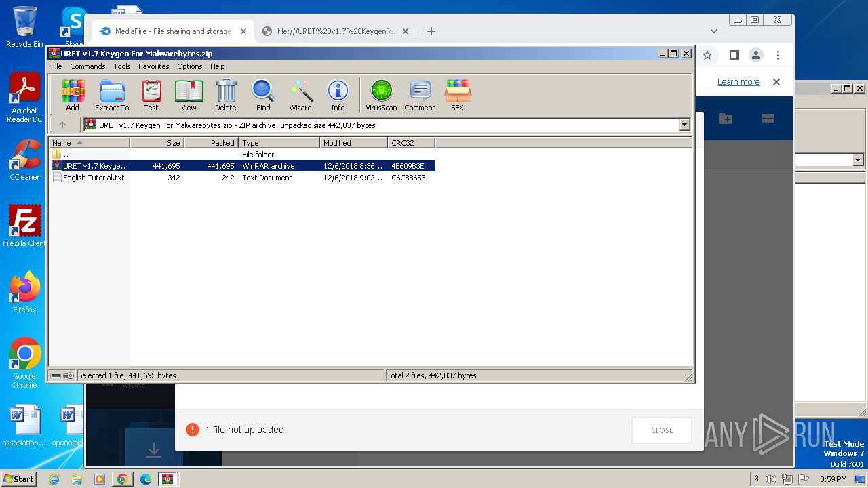
Task: Open Recycle Bin desktop icon
Action: tap(24, 27)
